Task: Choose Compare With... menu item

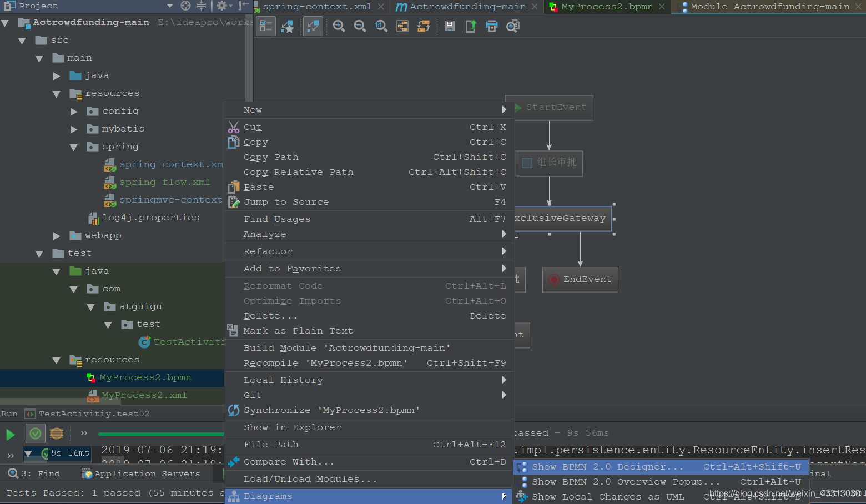Action: coord(370,462)
